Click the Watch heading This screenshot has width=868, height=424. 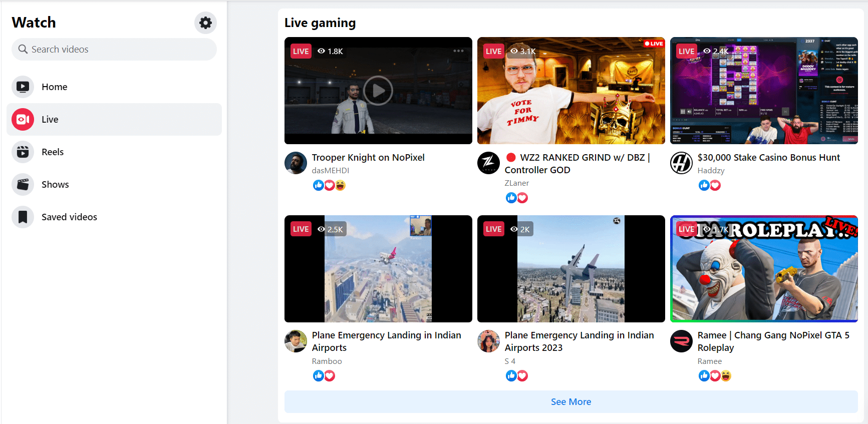click(34, 23)
